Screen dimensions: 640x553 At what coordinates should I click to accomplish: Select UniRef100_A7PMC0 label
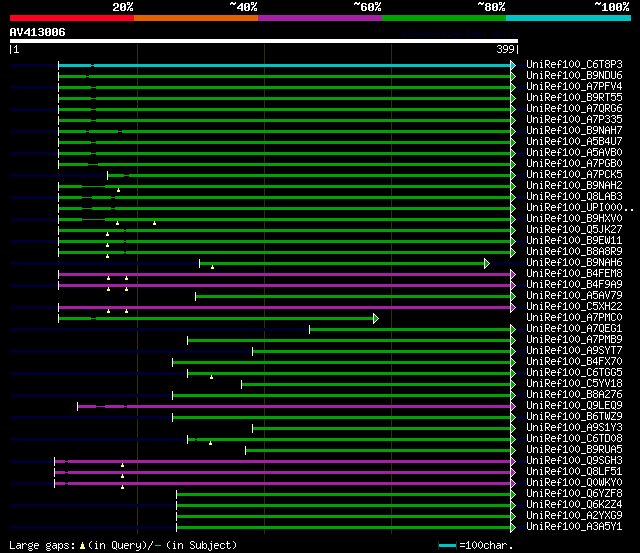coord(574,318)
